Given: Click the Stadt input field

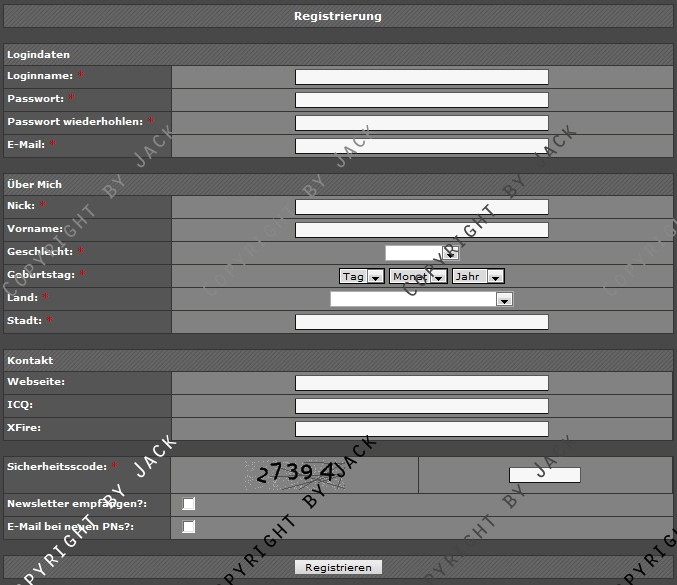Looking at the screenshot, I should (x=421, y=322).
